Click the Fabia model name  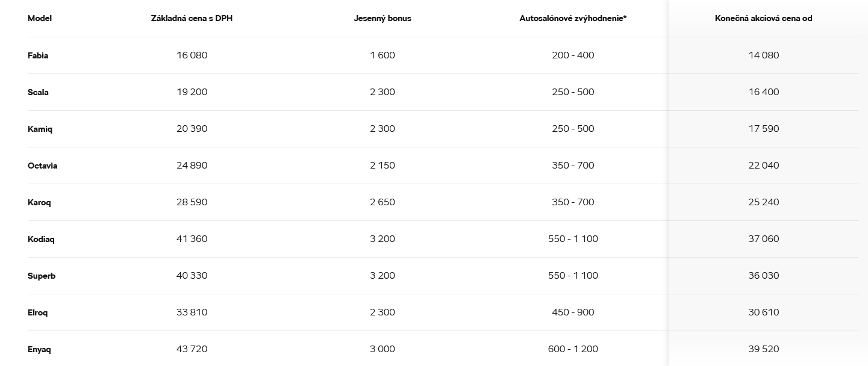coord(38,55)
